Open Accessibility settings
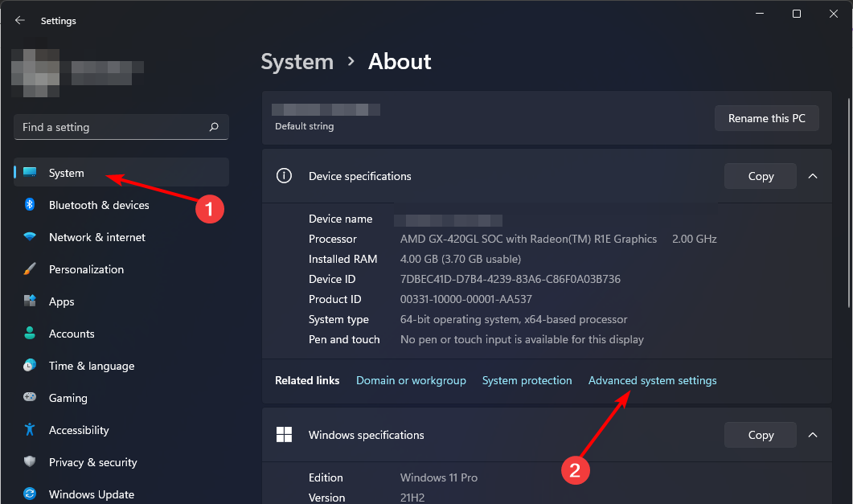The height and width of the screenshot is (504, 853). click(x=121, y=429)
